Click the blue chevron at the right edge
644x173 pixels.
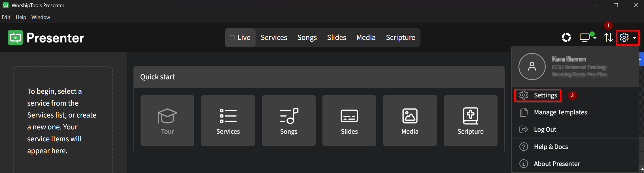(640, 59)
